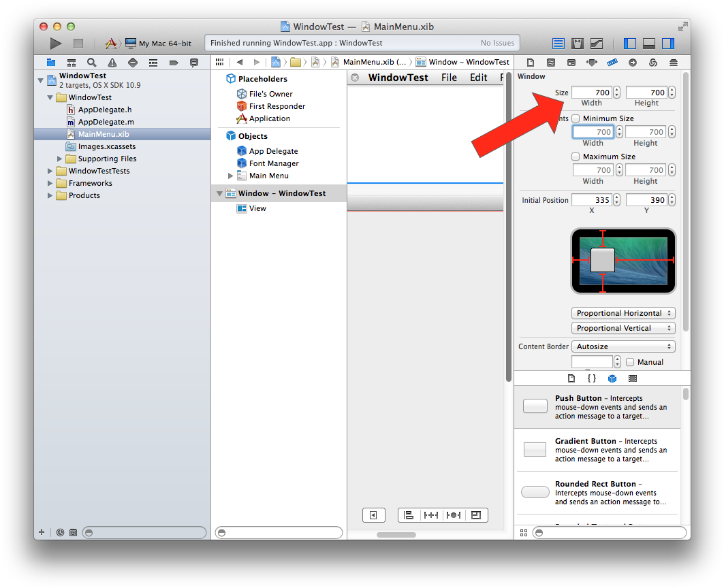724x588 pixels.
Task: Open the Proportional Horizontal dropdown
Action: 623,313
